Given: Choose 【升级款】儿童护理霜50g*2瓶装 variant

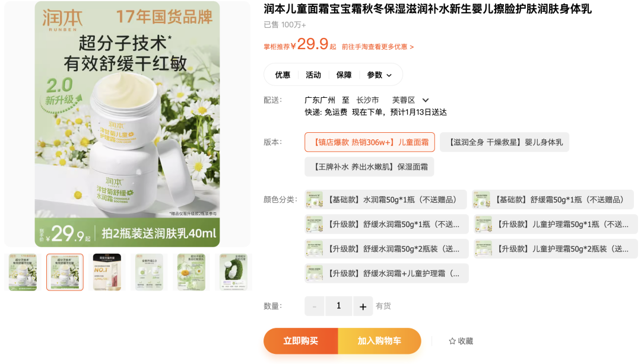Looking at the screenshot, I should (x=556, y=249).
